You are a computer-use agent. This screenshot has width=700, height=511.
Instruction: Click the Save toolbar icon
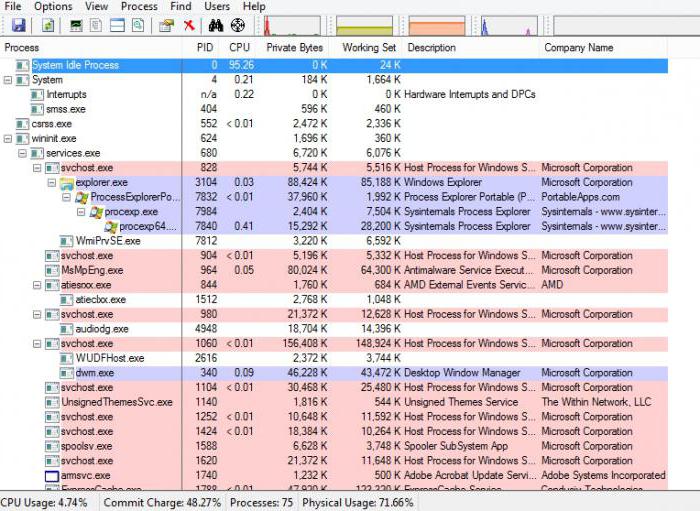18,25
